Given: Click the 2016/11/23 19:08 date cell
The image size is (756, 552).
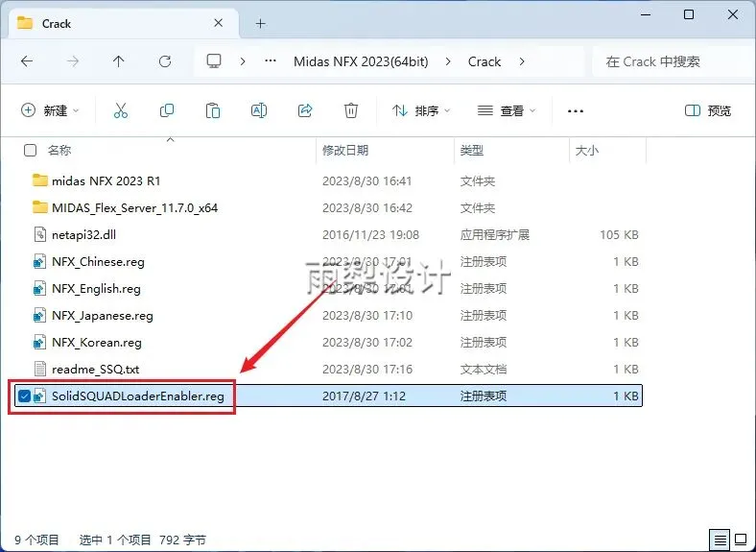Looking at the screenshot, I should (370, 235).
